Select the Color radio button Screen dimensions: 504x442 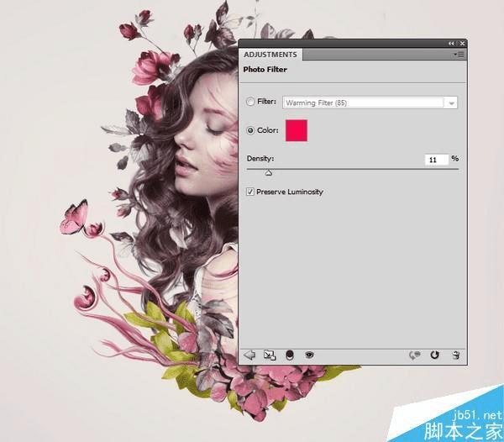tap(250, 130)
